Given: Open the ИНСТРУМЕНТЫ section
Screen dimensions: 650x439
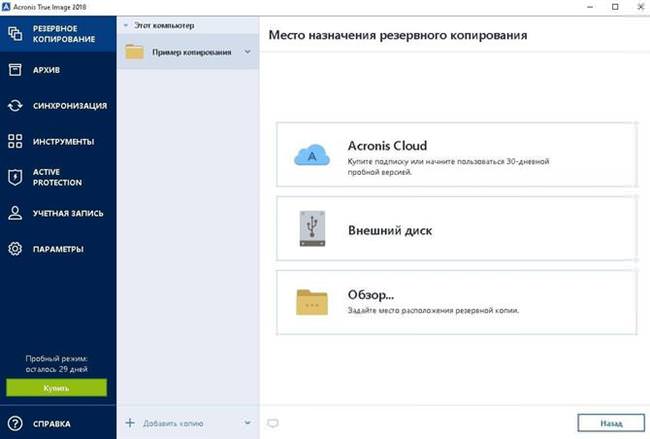Looking at the screenshot, I should point(58,141).
